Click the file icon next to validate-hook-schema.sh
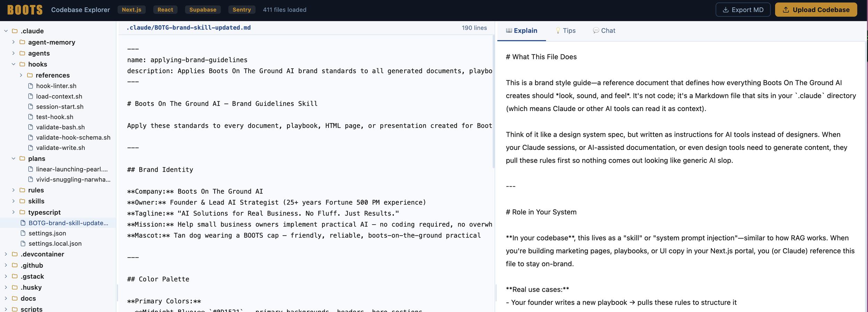Viewport: 868px width, 312px height. tap(31, 137)
